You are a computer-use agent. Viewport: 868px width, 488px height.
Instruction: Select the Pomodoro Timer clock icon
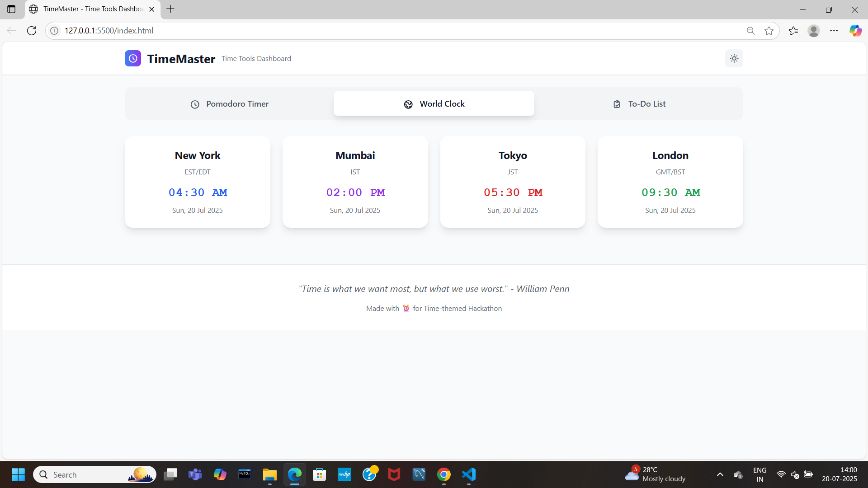point(194,104)
